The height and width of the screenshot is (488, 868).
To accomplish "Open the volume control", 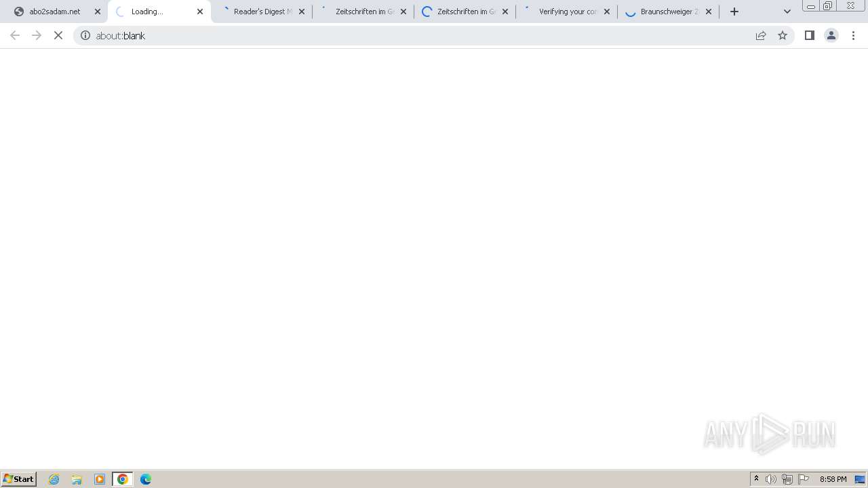I will (x=771, y=479).
